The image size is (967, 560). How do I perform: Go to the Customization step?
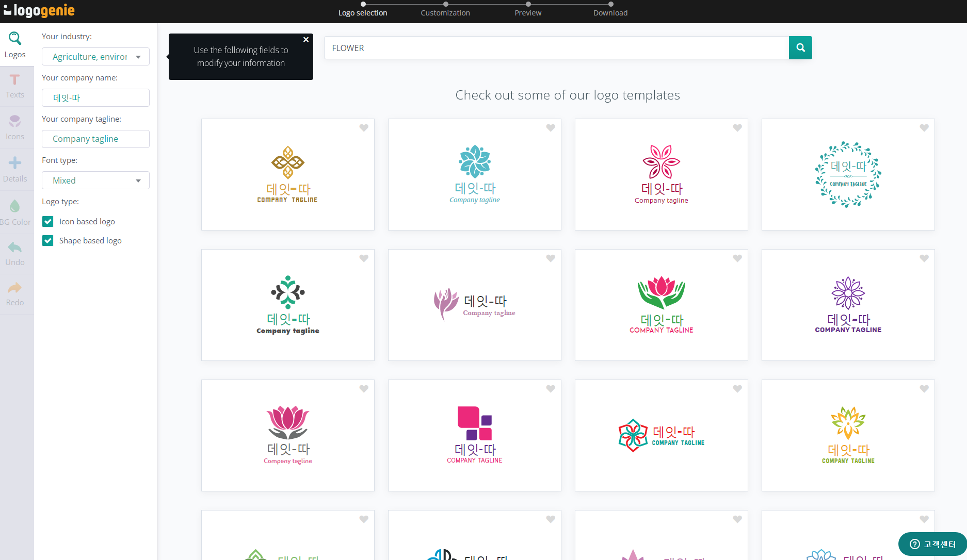click(445, 10)
